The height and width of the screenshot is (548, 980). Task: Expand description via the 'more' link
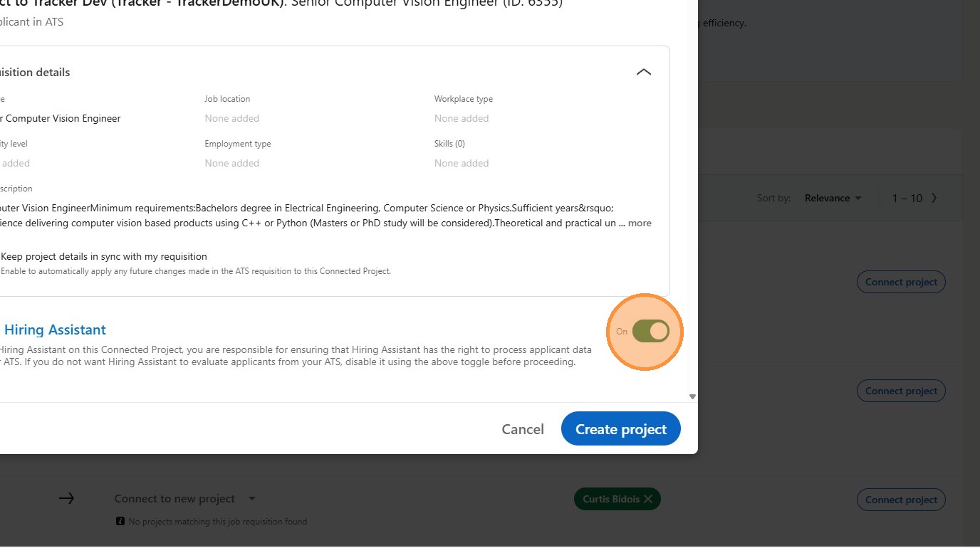[x=640, y=223]
